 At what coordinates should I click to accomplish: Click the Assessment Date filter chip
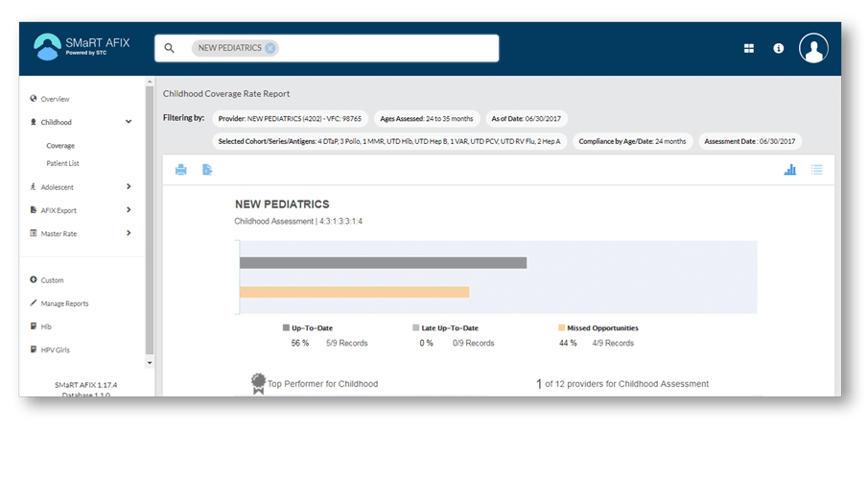(x=750, y=141)
